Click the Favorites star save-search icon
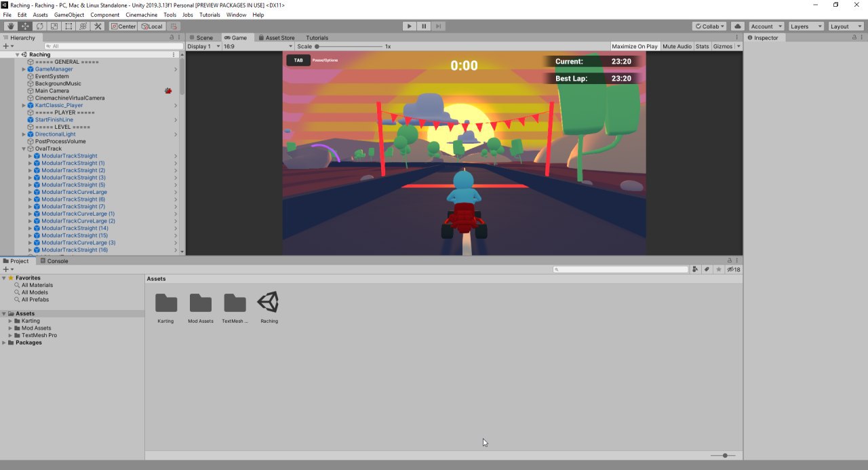 [719, 269]
